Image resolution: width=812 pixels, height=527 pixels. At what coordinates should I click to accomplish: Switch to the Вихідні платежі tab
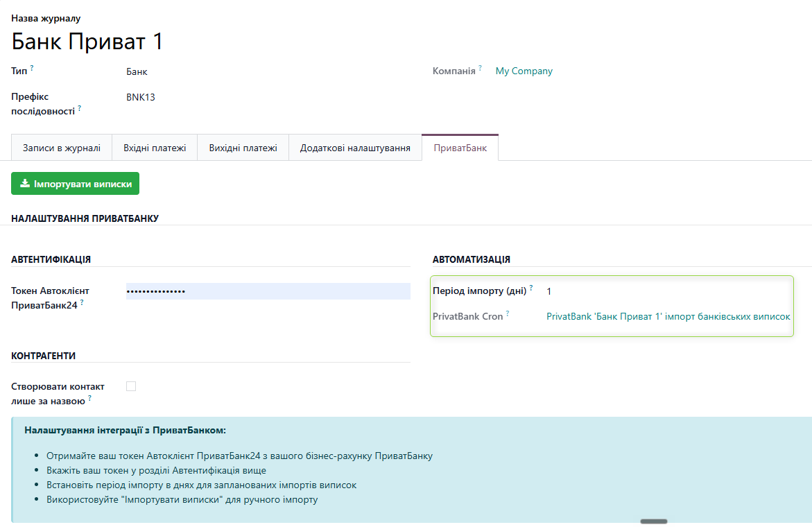coord(243,148)
